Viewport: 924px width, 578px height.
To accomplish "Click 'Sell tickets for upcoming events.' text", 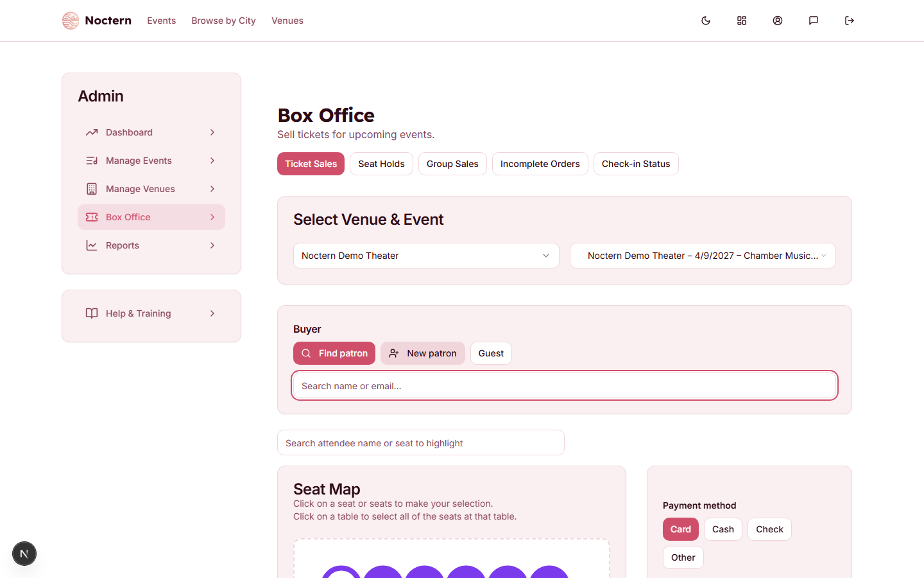I will [356, 134].
